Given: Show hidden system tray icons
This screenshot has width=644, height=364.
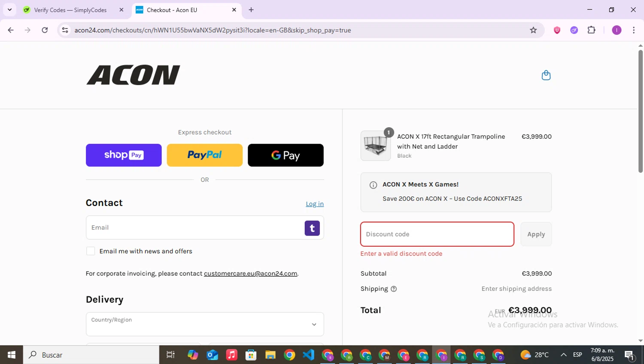Looking at the screenshot, I should [563, 355].
